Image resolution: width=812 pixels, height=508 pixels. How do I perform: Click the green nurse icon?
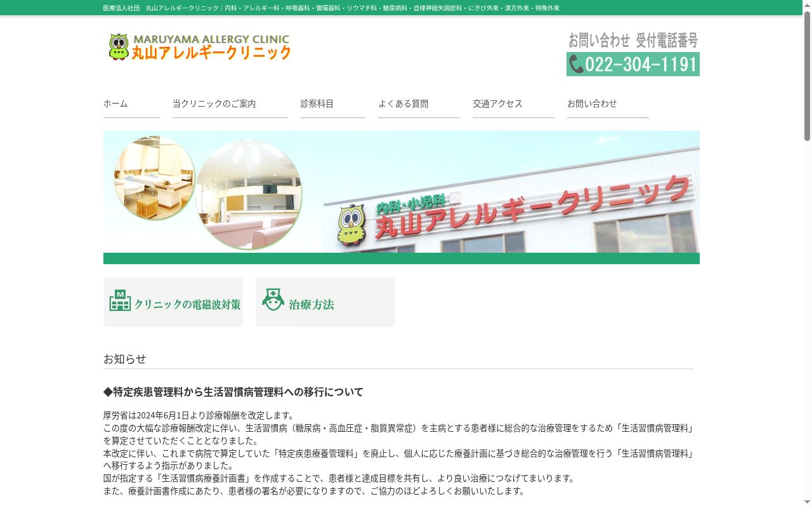point(273,300)
